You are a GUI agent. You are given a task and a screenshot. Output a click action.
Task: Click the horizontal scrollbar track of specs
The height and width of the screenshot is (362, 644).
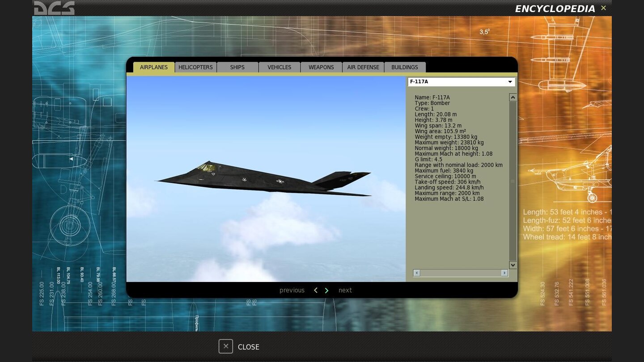coord(461,273)
